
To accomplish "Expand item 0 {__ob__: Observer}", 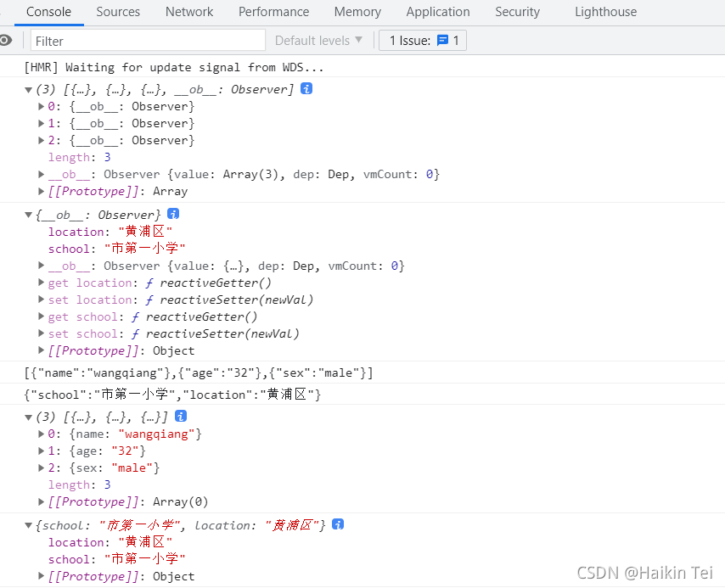I will click(41, 106).
